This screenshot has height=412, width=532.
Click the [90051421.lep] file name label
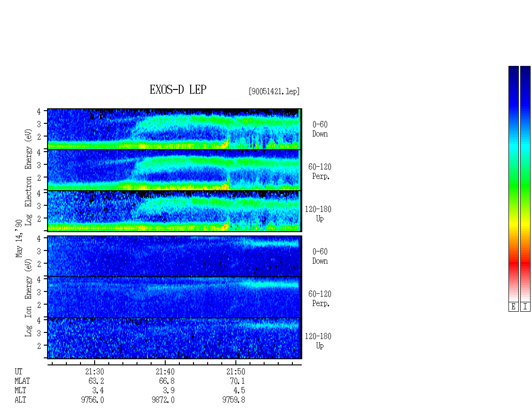[x=274, y=91]
